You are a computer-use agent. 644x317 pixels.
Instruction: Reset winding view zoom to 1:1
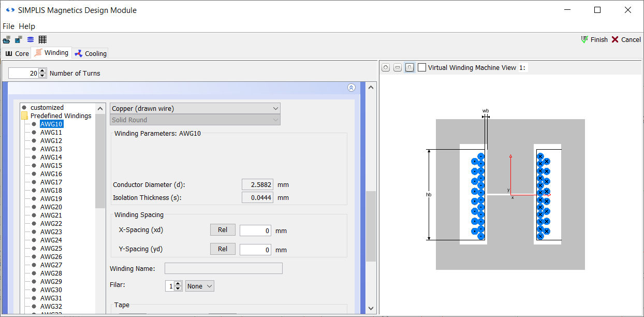click(x=409, y=68)
